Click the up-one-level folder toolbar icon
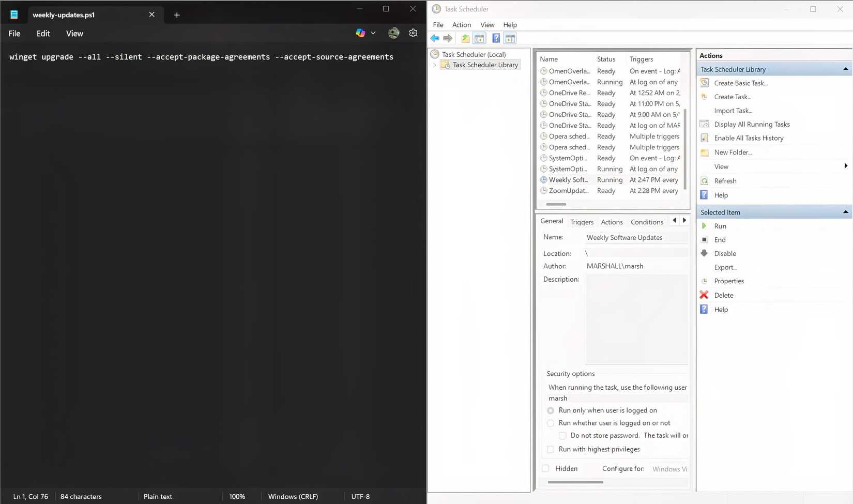Image resolution: width=853 pixels, height=504 pixels. point(465,38)
